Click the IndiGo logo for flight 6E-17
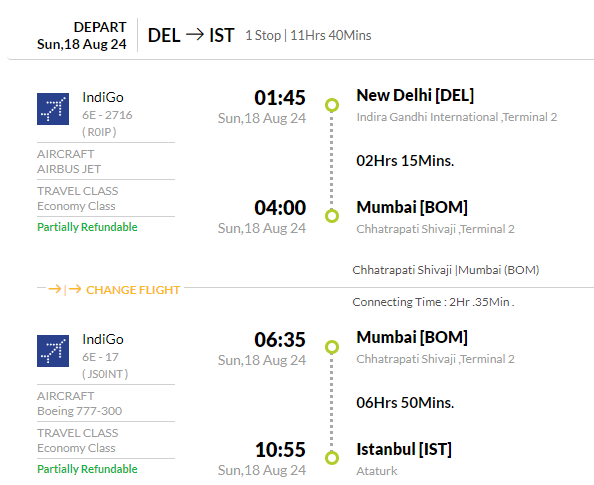 [x=53, y=351]
